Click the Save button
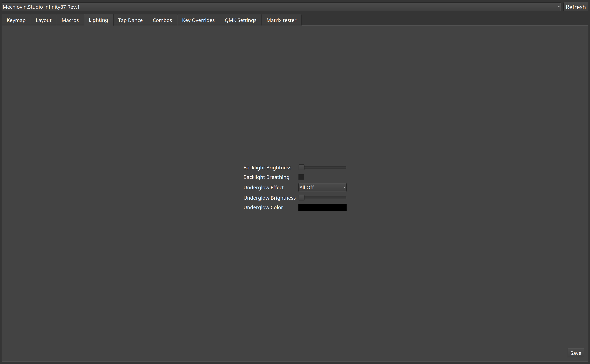 click(575, 353)
